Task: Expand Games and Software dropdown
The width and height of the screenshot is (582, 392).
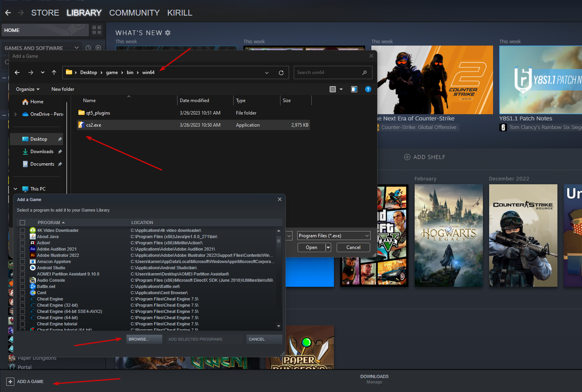Action: 76,48
